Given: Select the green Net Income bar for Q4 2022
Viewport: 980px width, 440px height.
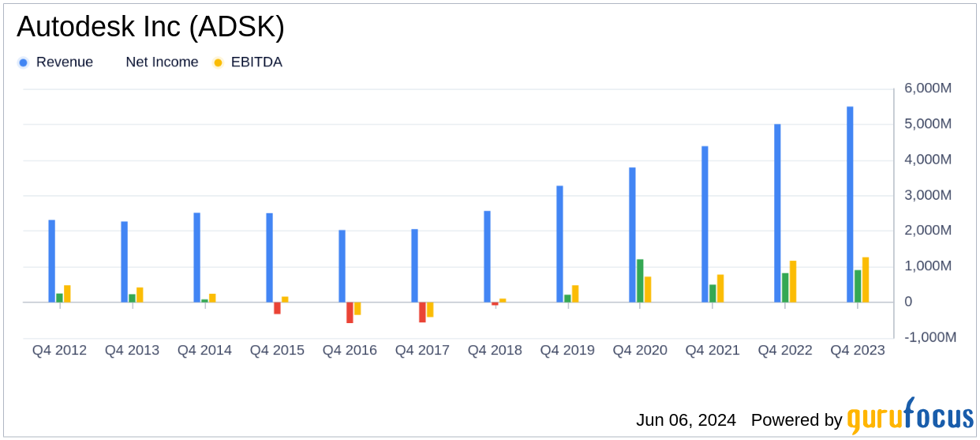Looking at the screenshot, I should pos(785,288).
